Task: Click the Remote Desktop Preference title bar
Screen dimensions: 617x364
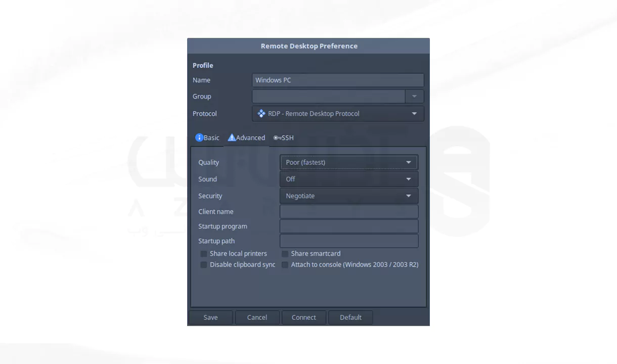Action: coord(308,46)
